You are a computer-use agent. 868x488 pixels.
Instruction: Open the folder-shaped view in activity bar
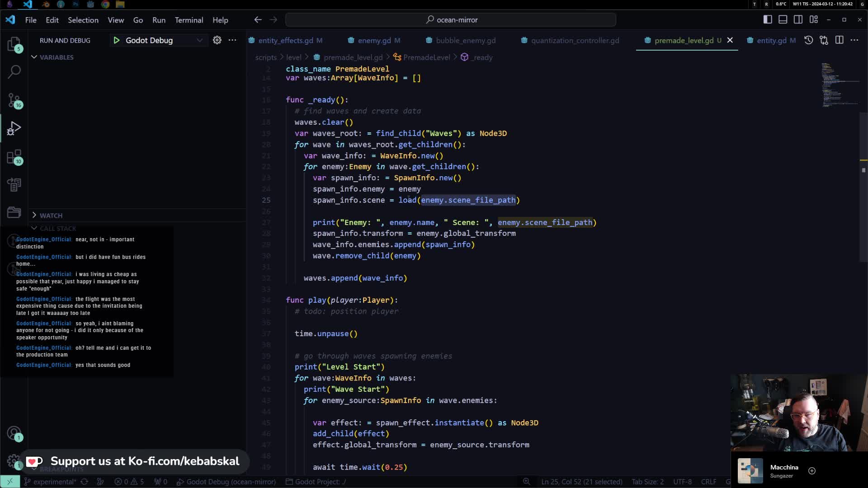click(x=14, y=212)
